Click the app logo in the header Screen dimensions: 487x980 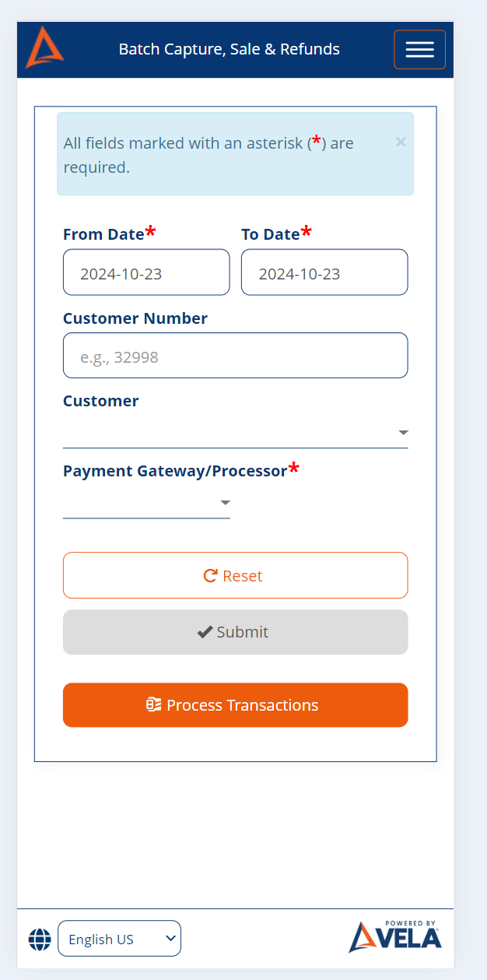(44, 48)
